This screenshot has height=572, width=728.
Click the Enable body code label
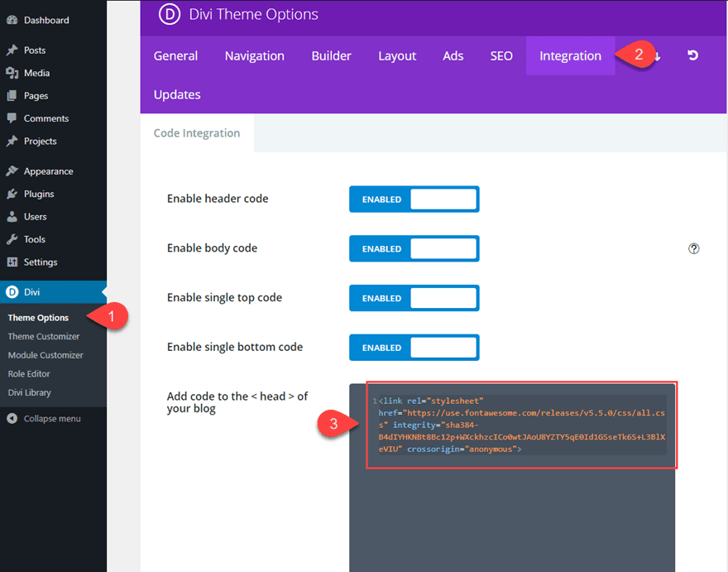212,248
